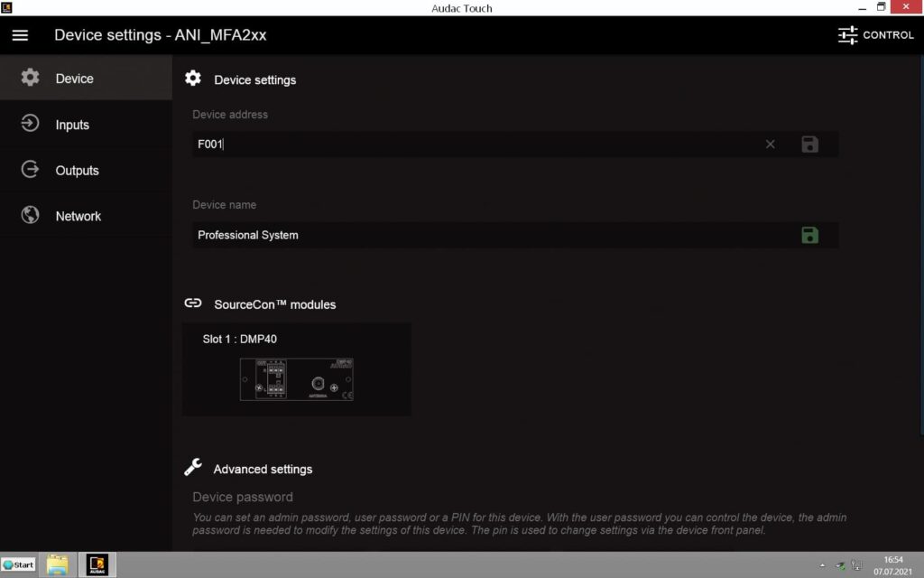Click the Device name label

click(x=224, y=205)
